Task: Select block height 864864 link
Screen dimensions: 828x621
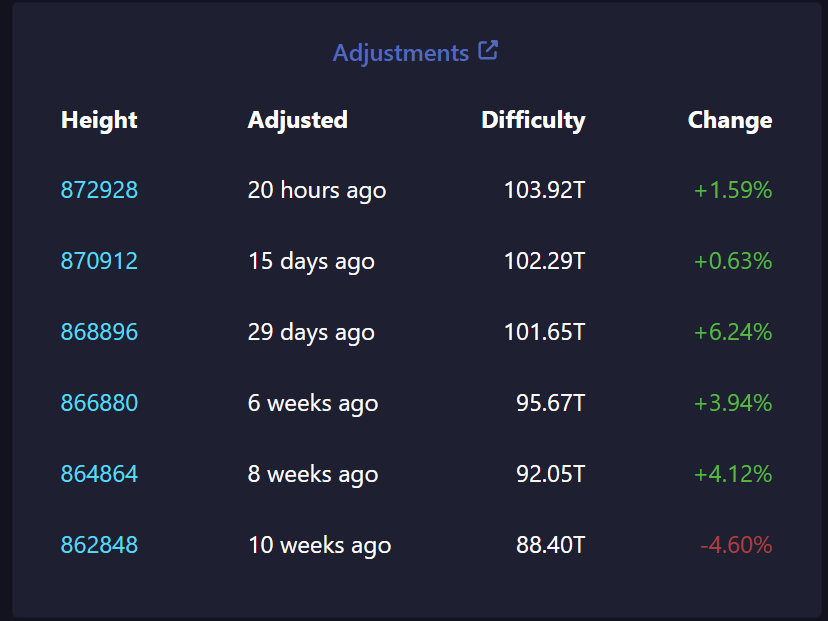Action: [x=99, y=474]
